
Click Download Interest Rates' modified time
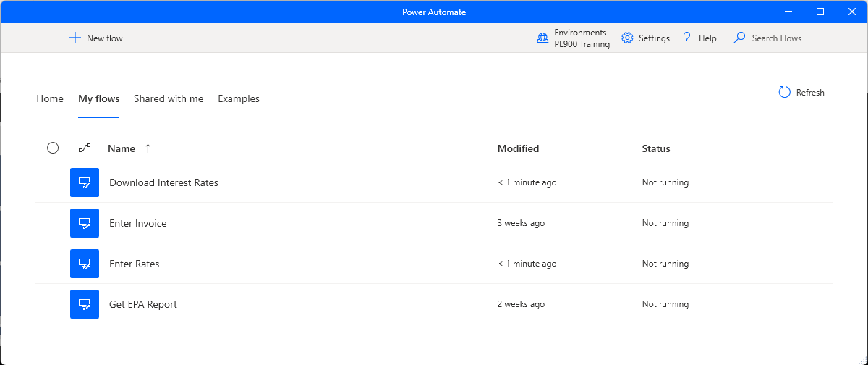pyautogui.click(x=527, y=182)
